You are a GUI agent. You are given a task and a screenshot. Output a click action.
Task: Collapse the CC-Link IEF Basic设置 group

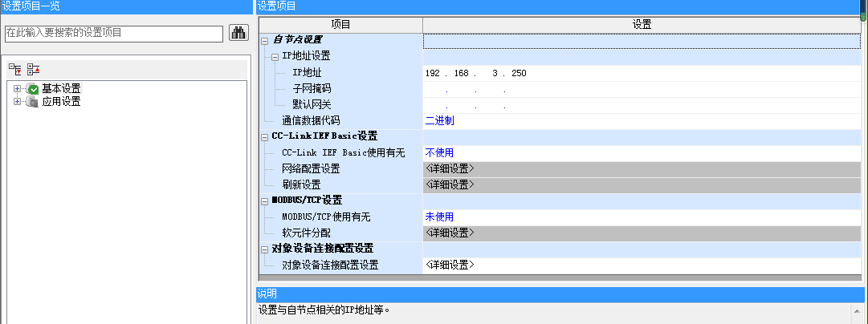[x=266, y=136]
